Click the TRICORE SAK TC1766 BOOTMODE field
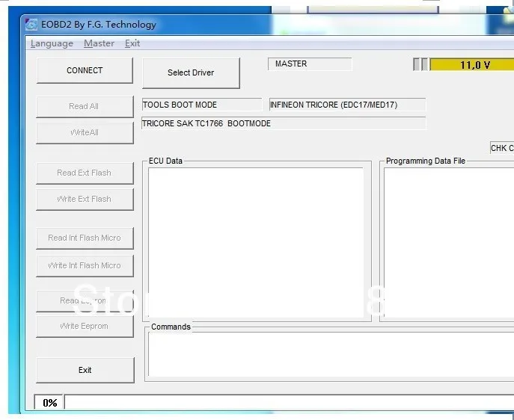Screen dimensions: 514x420 (284, 123)
